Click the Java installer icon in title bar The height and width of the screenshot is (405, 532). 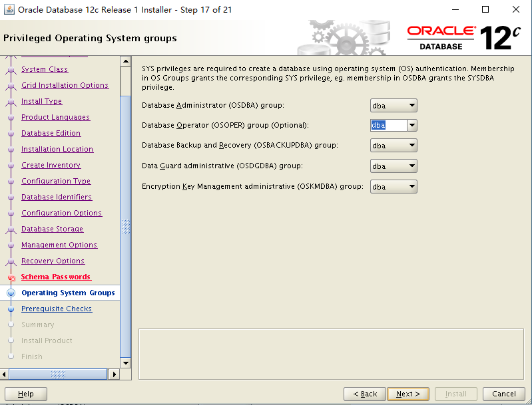pos(9,9)
